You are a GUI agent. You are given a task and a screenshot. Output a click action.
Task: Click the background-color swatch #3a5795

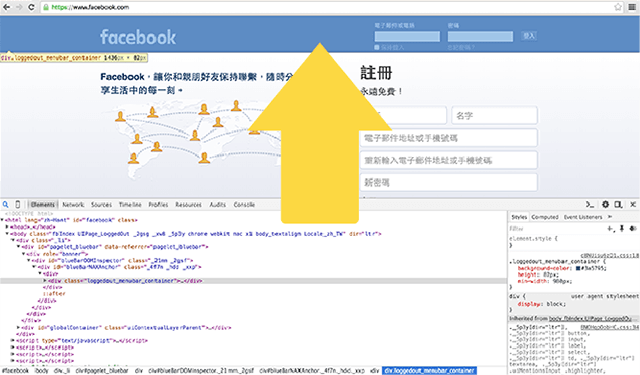(578, 268)
